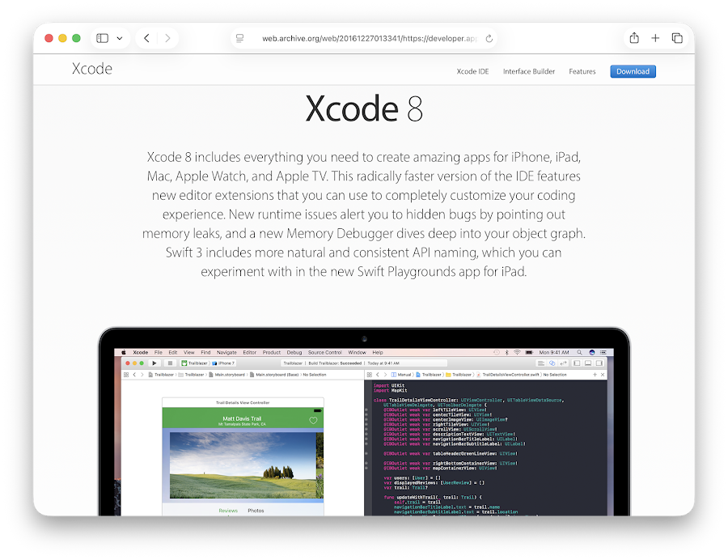Click the Bluetooth icon in pictured menu bar
728x560 pixels.
coord(507,353)
